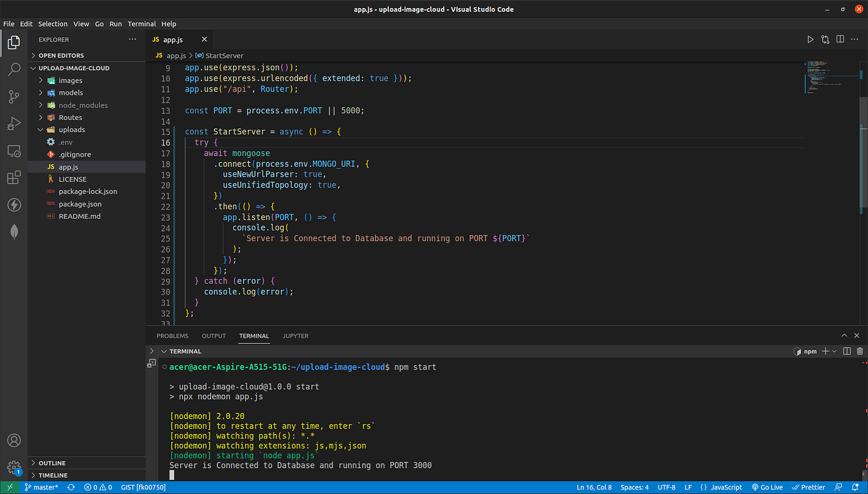Split the editor right

[840, 40]
